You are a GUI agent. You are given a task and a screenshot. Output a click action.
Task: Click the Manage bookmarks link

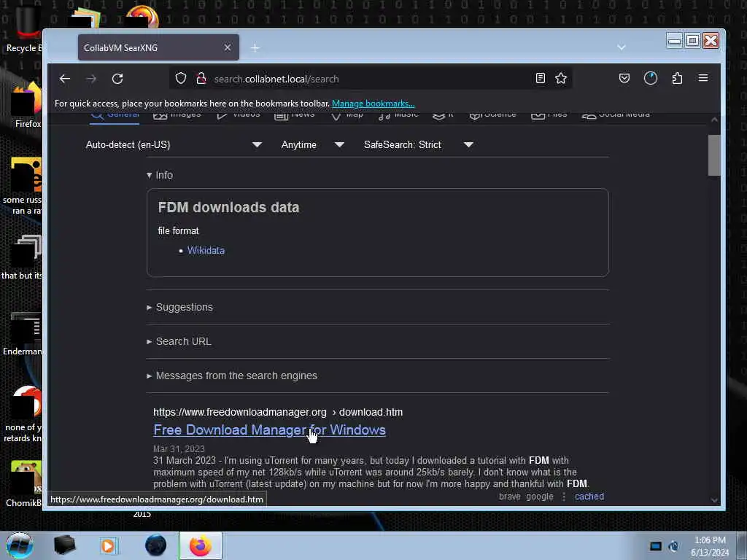point(373,104)
